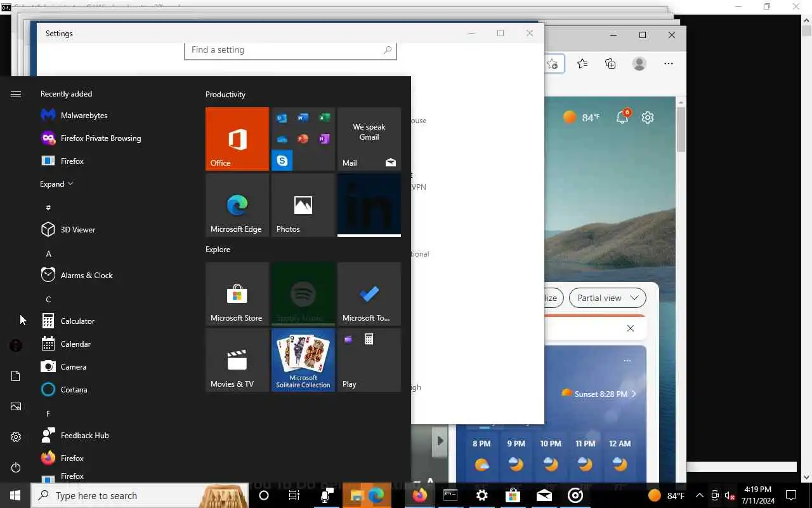Open Edge Settings and more menu
Image resolution: width=812 pixels, height=508 pixels.
click(669, 63)
